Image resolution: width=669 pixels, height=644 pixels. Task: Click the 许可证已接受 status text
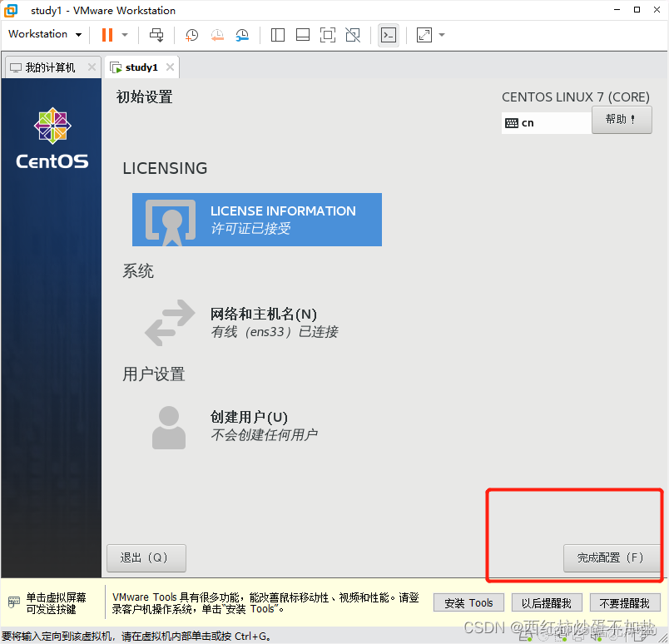click(x=250, y=228)
